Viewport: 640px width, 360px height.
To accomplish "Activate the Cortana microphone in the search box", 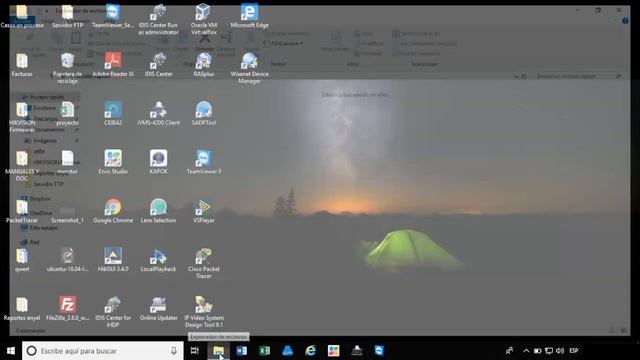I will point(174,351).
